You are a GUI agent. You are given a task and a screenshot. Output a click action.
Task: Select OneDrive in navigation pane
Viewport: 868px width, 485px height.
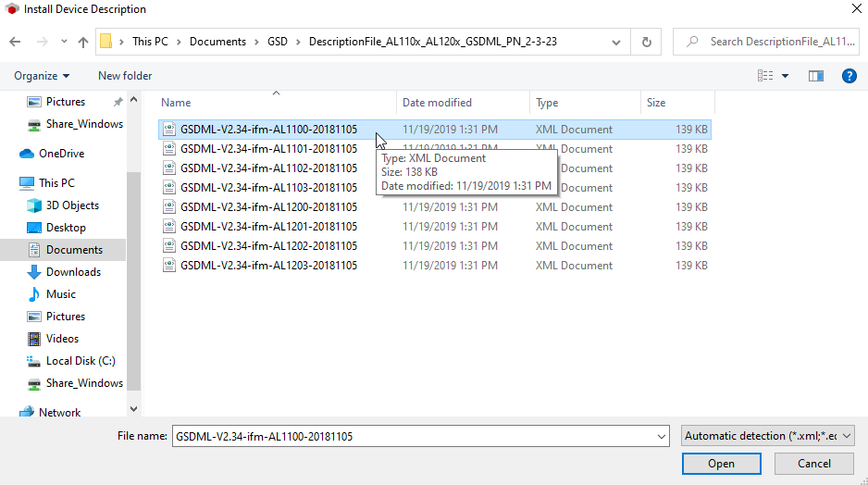(x=52, y=154)
